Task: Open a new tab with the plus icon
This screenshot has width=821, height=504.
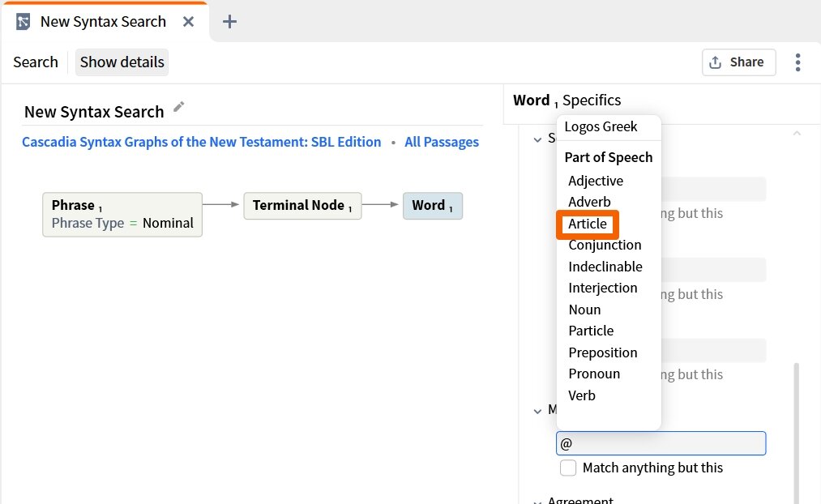Action: click(x=229, y=21)
